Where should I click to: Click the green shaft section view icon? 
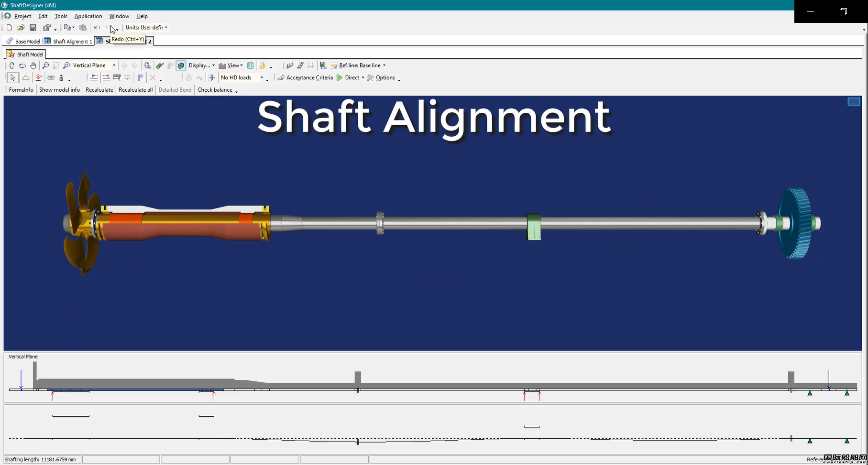160,65
